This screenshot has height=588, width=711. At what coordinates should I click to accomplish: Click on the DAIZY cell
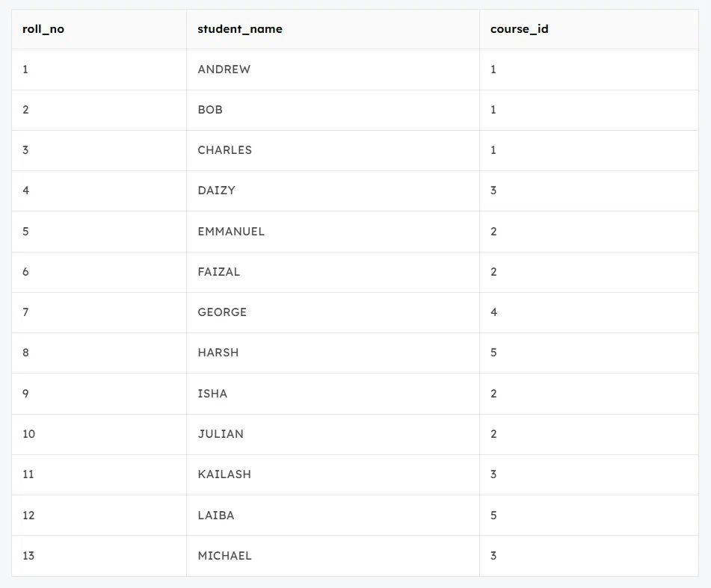pos(217,191)
